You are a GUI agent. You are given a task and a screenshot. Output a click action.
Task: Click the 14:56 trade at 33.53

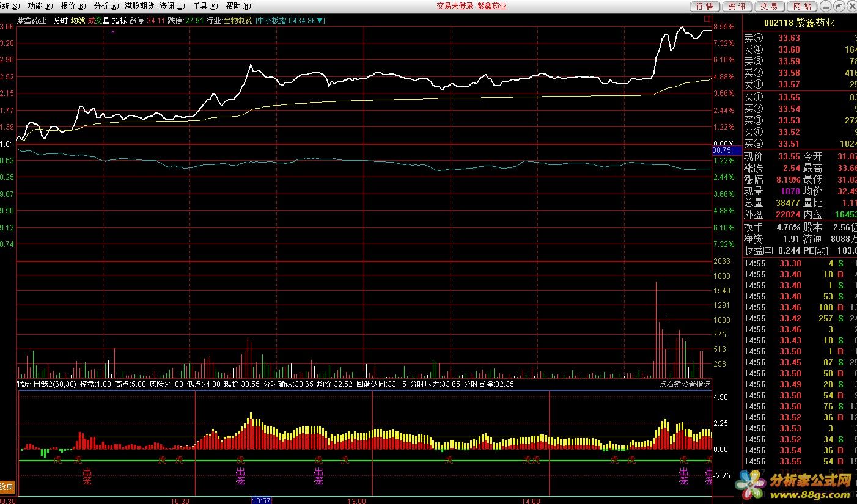[x=800, y=428]
